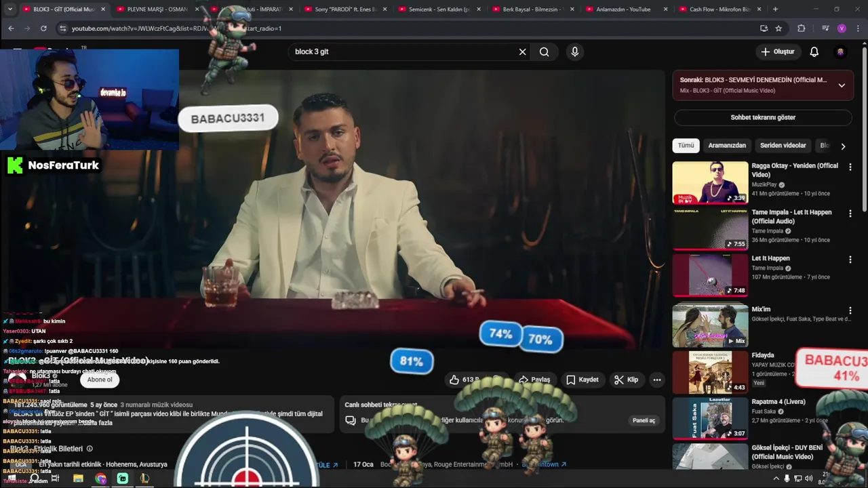Show hidden tray icons chevron
This screenshot has width=868, height=488.
776,479
